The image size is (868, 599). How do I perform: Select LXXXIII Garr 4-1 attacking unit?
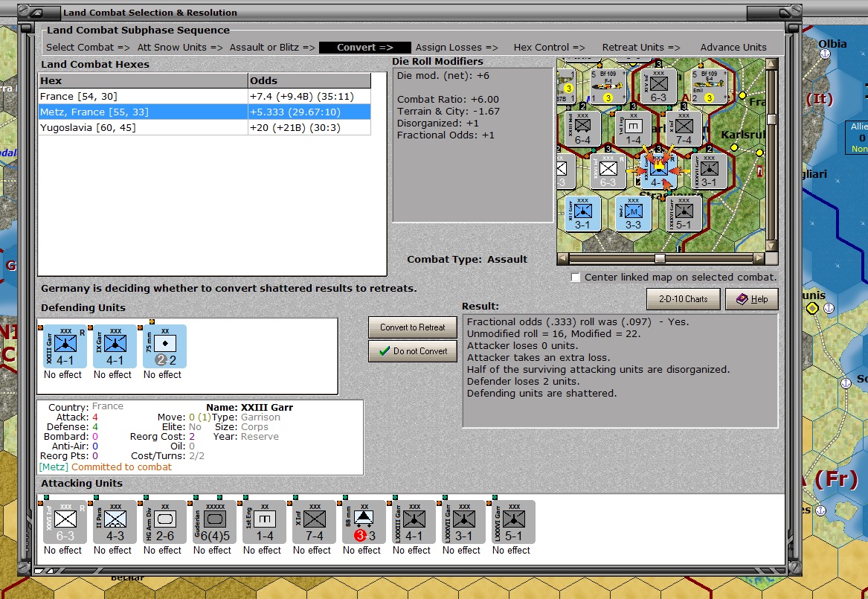(x=414, y=522)
